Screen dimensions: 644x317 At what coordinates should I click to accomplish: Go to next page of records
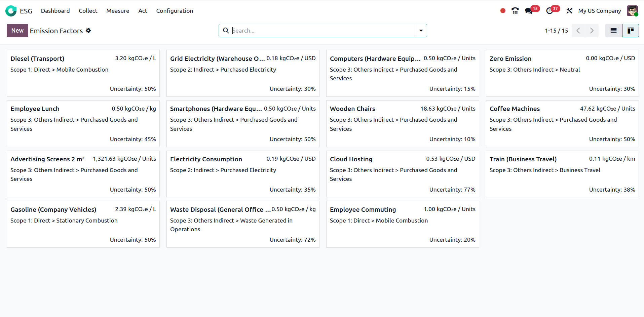click(x=592, y=31)
